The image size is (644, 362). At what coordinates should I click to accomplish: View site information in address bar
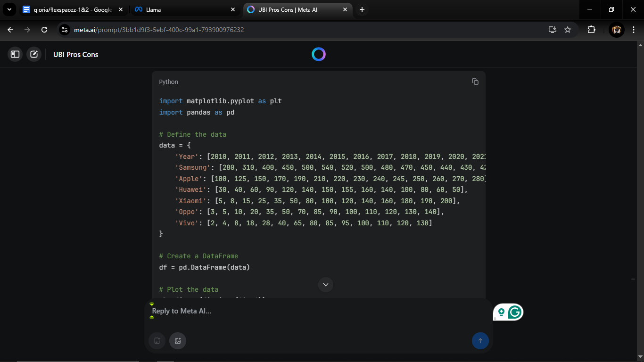point(65,30)
